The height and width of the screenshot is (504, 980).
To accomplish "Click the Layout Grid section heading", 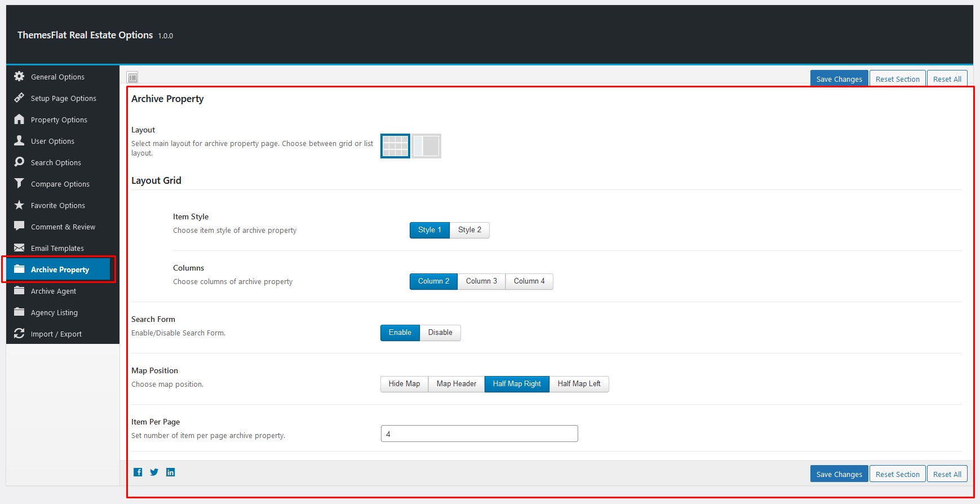I will pos(156,180).
